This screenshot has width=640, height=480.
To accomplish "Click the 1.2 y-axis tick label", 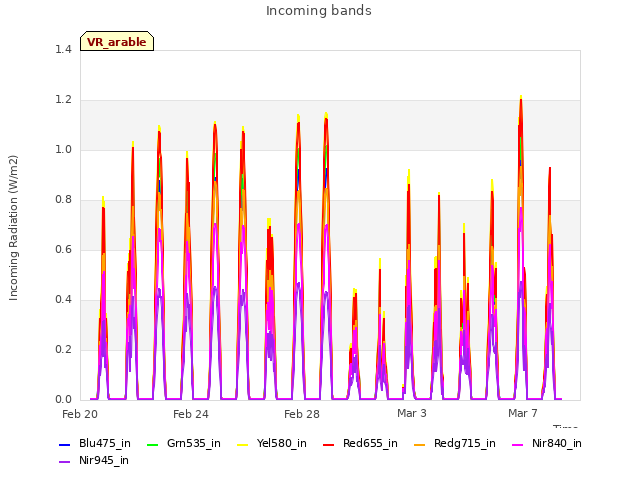I will 63,100.
